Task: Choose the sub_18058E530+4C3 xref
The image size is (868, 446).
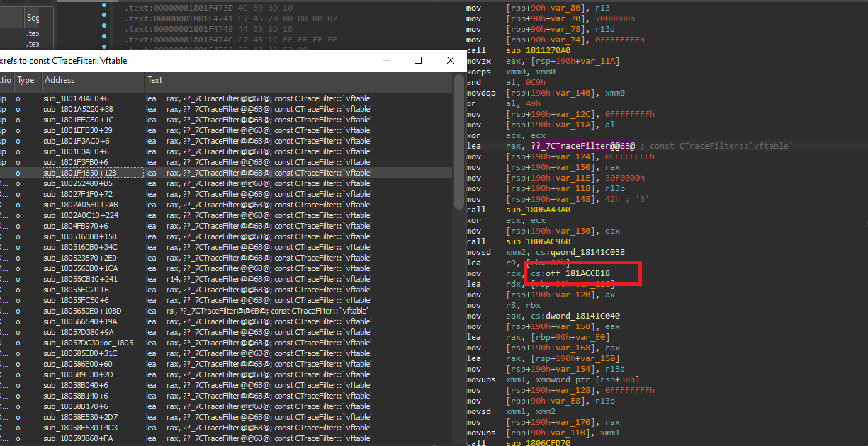Action: pos(226,428)
